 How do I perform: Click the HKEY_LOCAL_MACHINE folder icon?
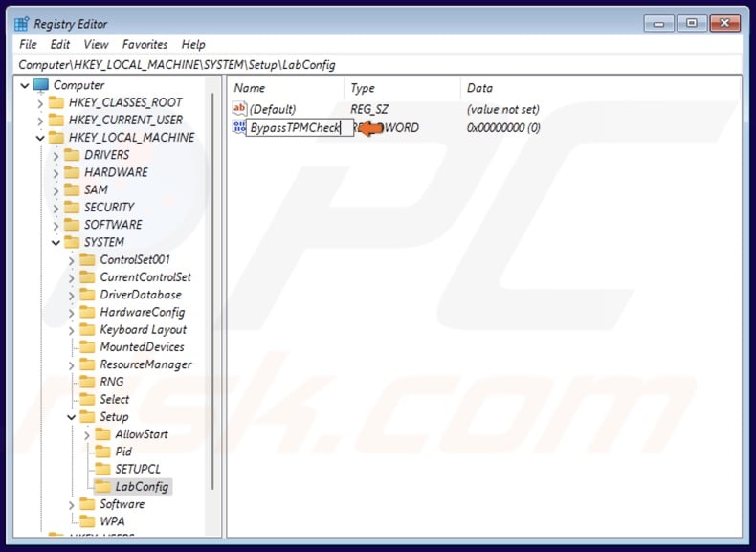pos(56,138)
